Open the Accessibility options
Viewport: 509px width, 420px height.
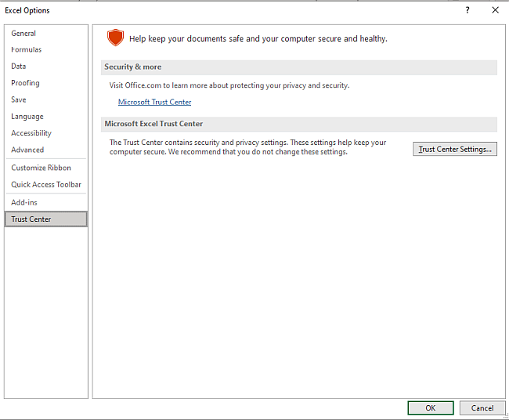(31, 133)
